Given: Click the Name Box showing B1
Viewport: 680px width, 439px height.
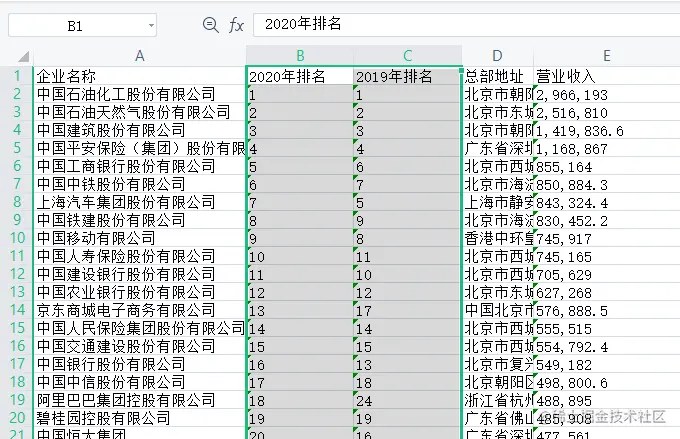Looking at the screenshot, I should click(x=82, y=26).
